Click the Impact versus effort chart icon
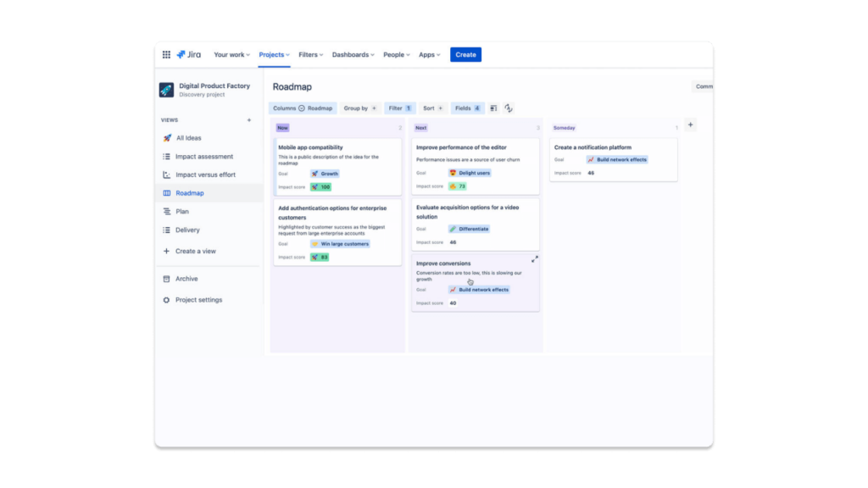Viewport: 868px width, 488px height. point(166,175)
